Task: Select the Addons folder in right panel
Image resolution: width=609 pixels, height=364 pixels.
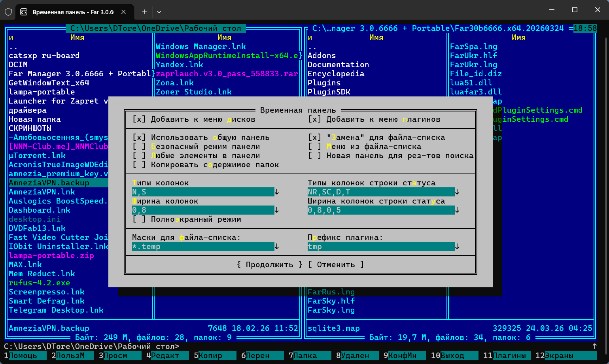Action: (x=322, y=56)
